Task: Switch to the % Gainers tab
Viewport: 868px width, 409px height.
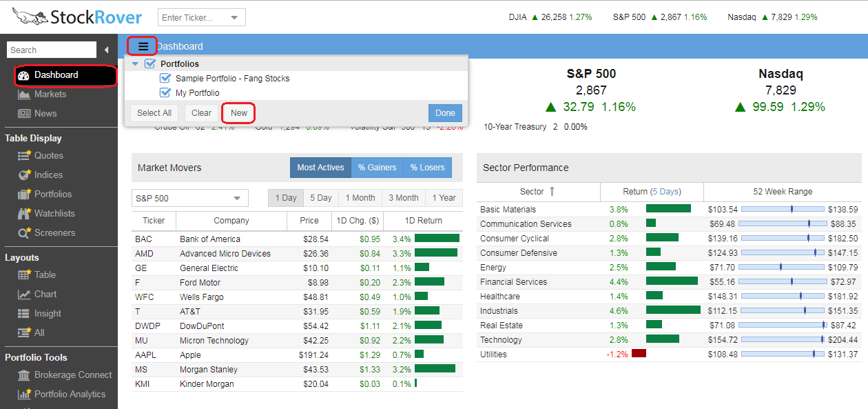Action: (x=378, y=168)
